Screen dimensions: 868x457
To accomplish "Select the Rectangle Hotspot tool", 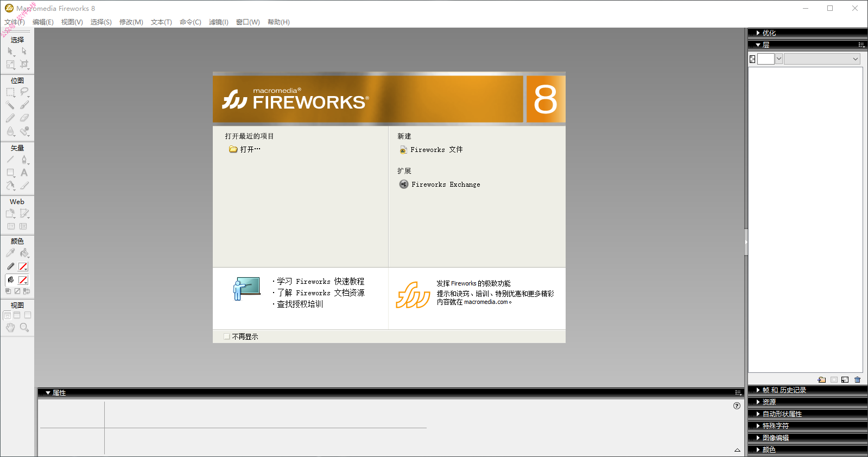I will point(10,213).
